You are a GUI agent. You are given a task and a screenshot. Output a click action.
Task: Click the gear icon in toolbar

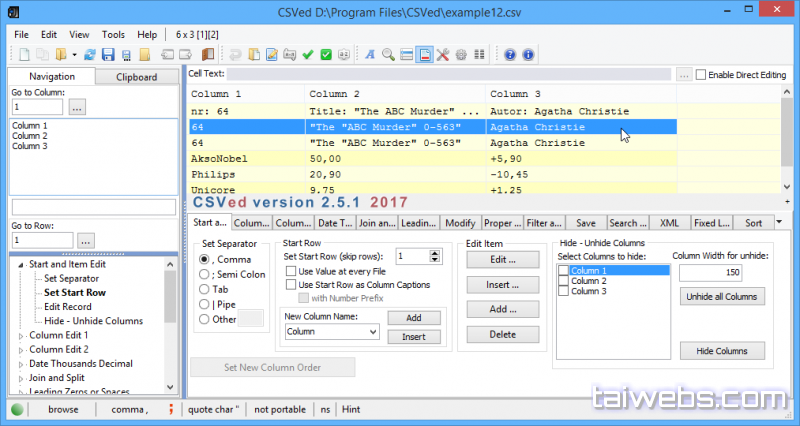[461, 55]
